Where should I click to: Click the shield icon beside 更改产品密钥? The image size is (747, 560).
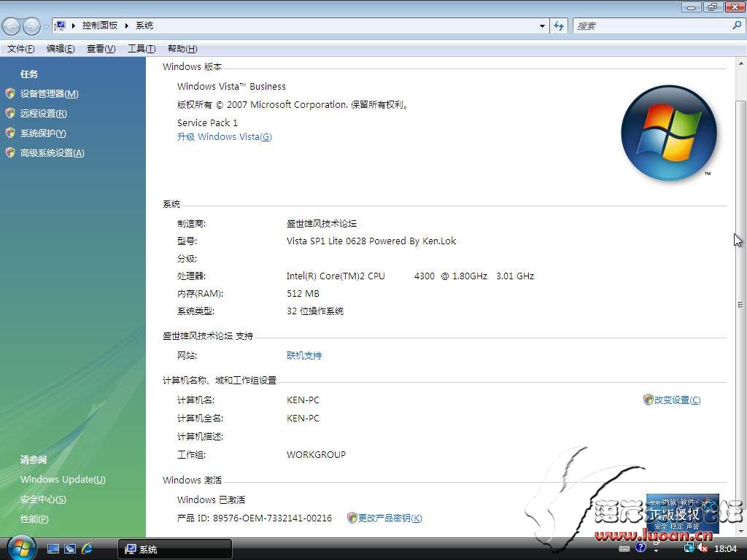pyautogui.click(x=352, y=518)
